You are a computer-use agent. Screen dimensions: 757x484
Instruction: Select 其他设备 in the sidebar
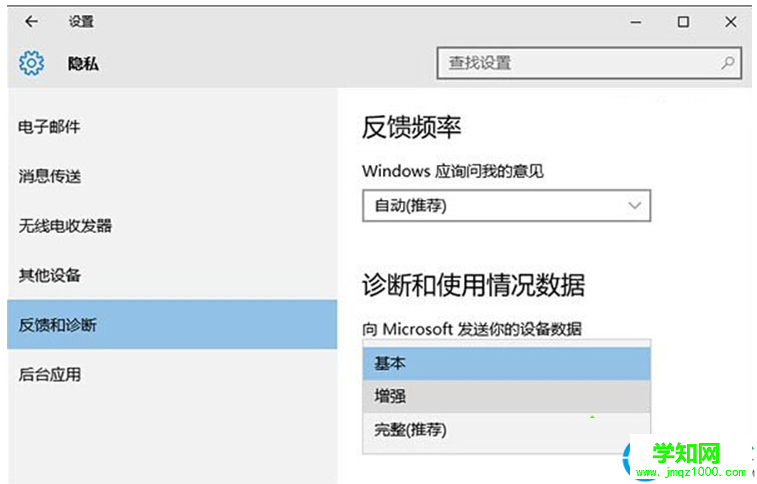tap(49, 275)
